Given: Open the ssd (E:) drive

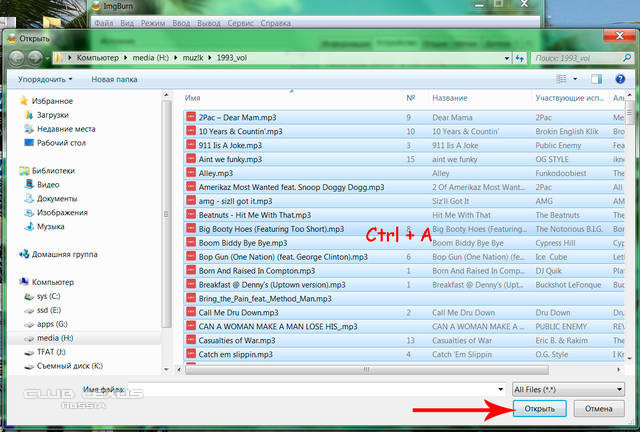Looking at the screenshot, I should click(47, 310).
